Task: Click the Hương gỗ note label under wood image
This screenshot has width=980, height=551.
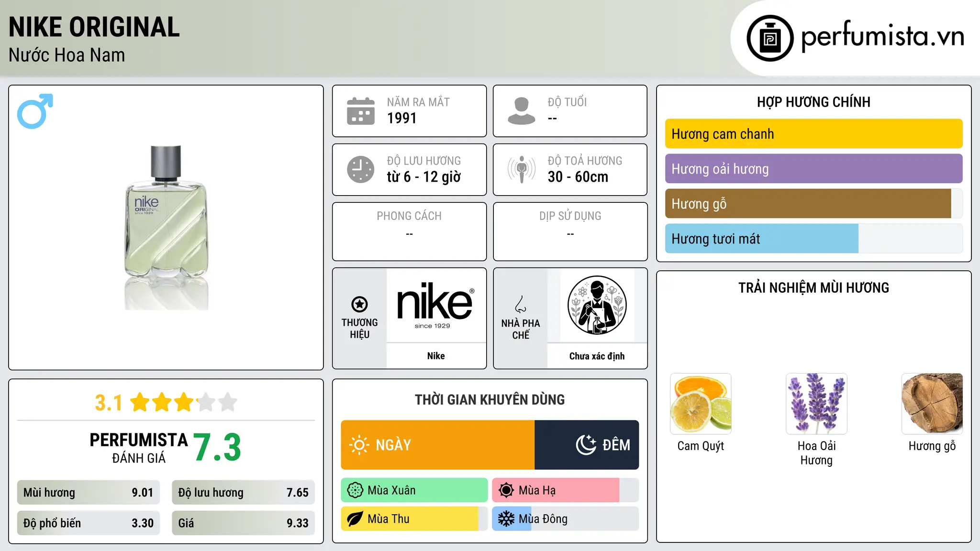Action: [932, 446]
